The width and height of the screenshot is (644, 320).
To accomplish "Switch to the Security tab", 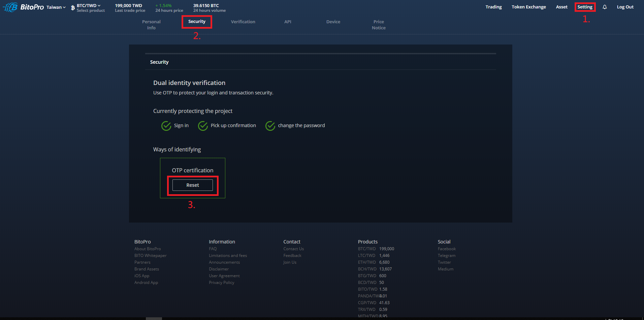I will tap(197, 22).
